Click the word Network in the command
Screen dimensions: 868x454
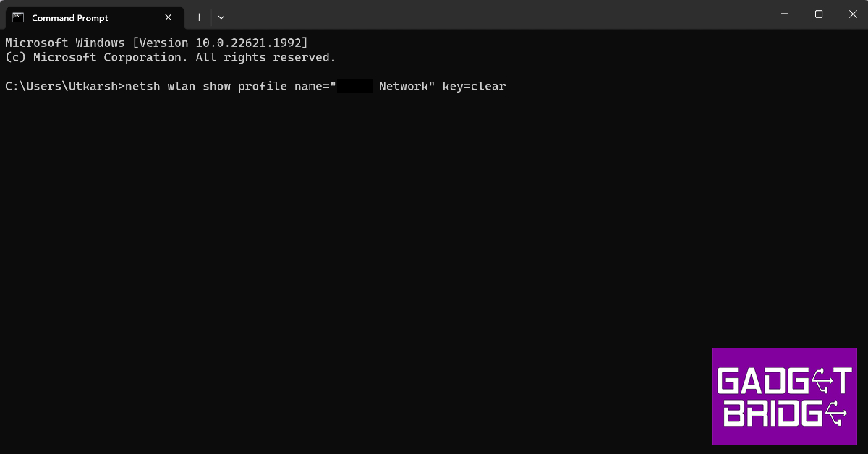(404, 87)
